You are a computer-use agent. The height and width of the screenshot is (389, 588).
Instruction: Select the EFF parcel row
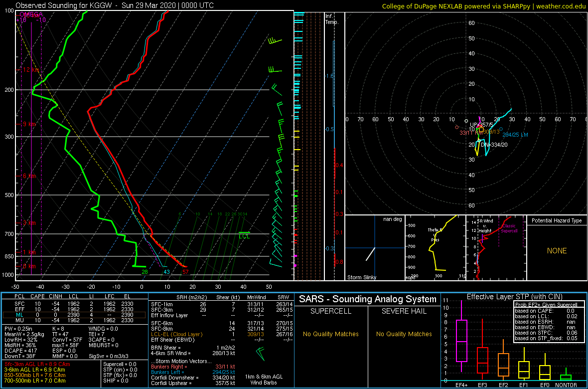(74, 309)
